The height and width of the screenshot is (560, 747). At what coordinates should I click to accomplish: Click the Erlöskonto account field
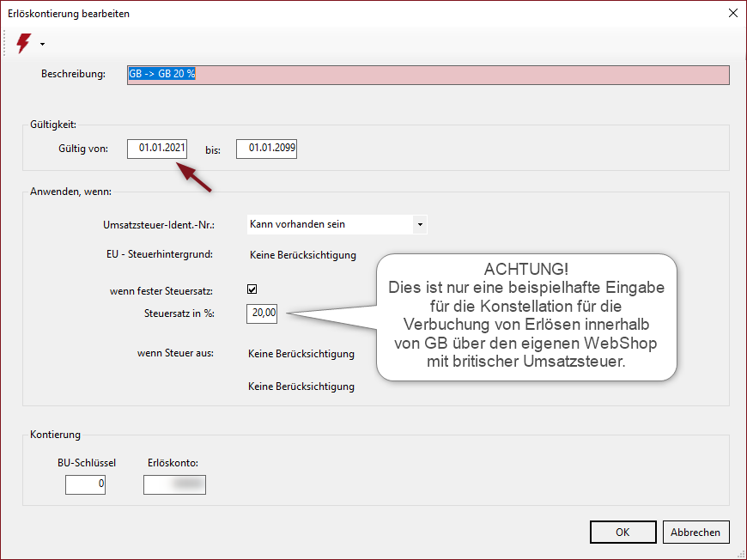pos(174,484)
